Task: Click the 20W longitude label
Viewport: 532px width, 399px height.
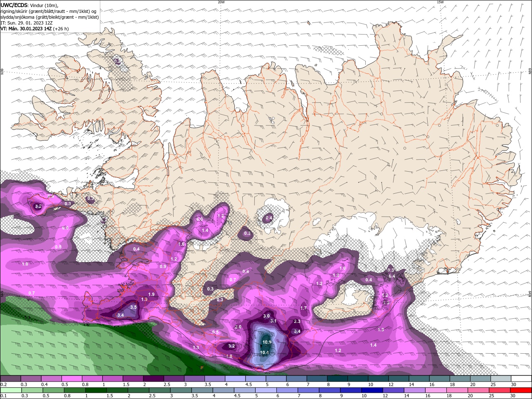Action: [x=221, y=2]
